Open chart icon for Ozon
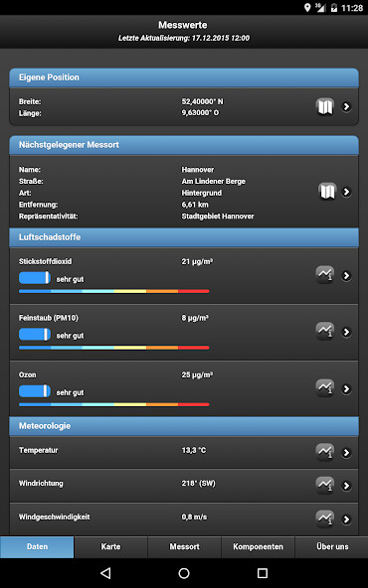368x588 pixels. [325, 388]
